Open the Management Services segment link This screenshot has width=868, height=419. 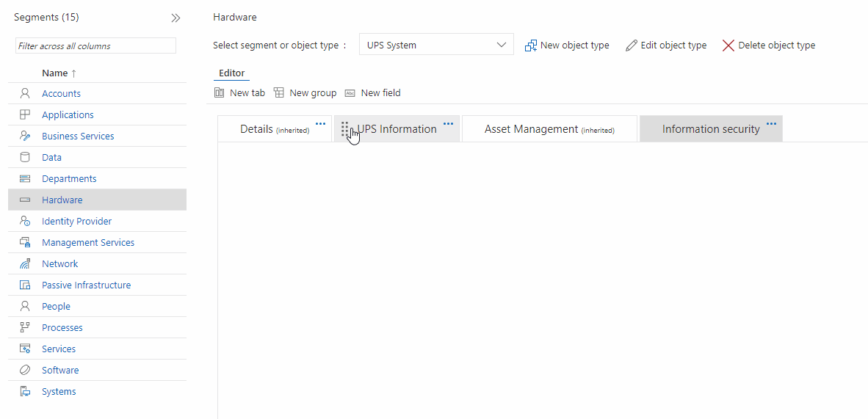coord(88,242)
